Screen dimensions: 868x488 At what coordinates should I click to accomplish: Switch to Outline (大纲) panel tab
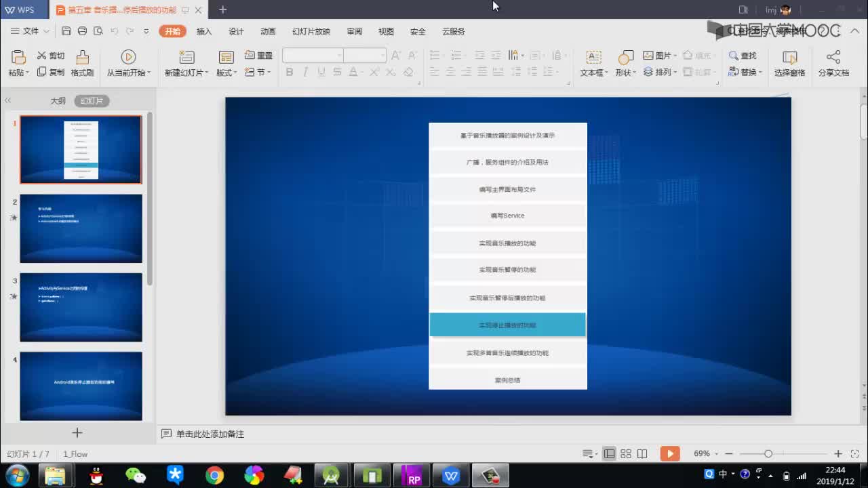pyautogui.click(x=58, y=100)
